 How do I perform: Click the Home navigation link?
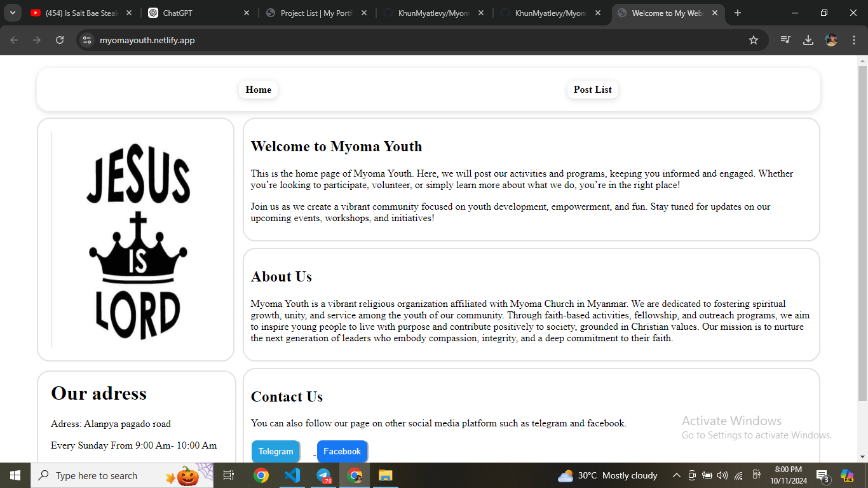[x=258, y=90]
